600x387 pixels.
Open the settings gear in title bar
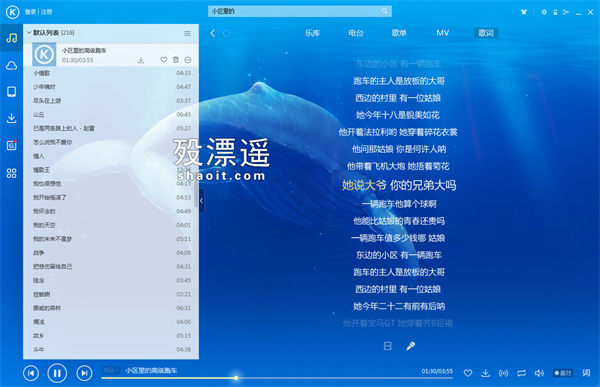544,12
